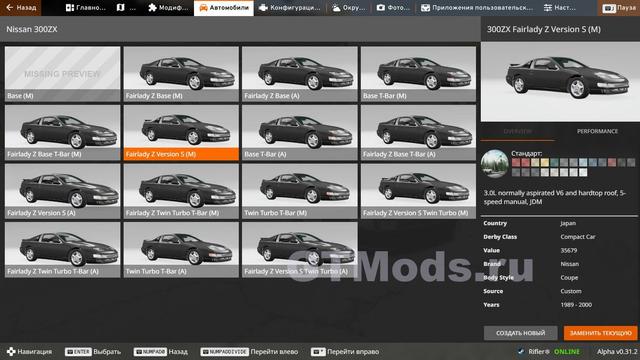Pick the first red standard color swatch
The image size is (640, 360).
tap(516, 163)
